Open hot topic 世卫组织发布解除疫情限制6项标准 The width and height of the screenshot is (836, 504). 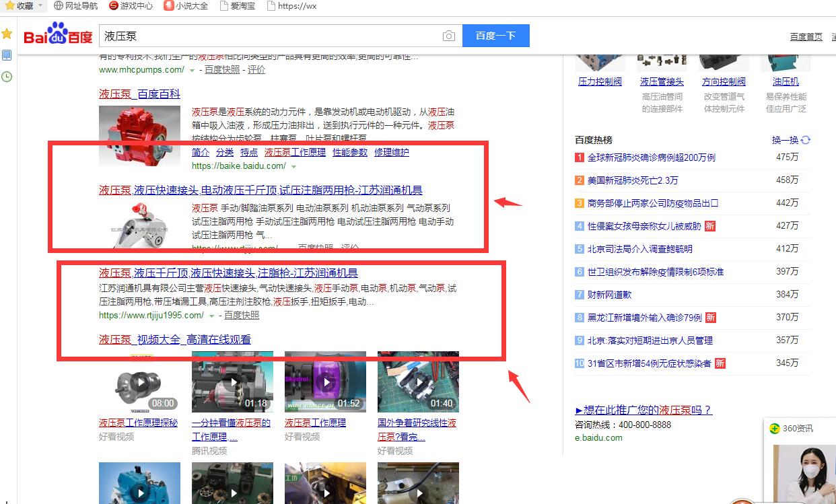coord(656,272)
